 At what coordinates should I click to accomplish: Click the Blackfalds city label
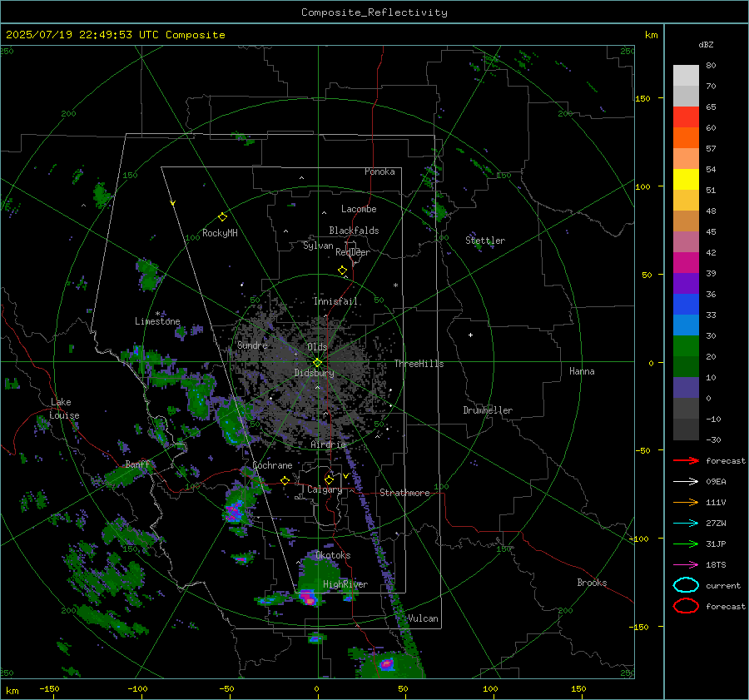point(354,231)
